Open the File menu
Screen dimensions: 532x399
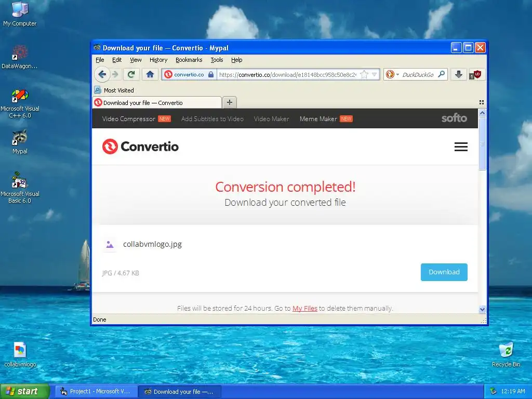[100, 60]
